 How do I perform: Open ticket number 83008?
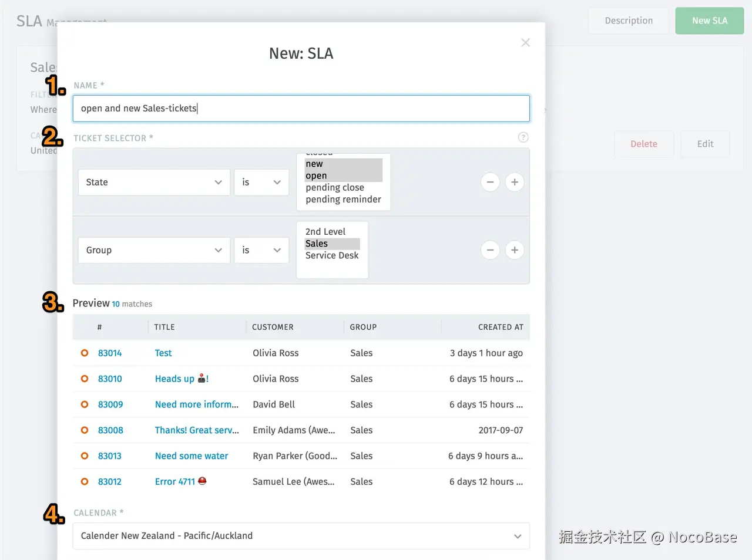coord(110,430)
